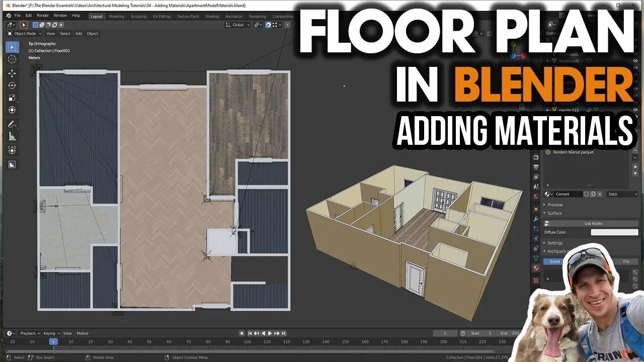Image resolution: width=644 pixels, height=362 pixels.
Task: Open the World properties tab icon
Action: (536, 197)
